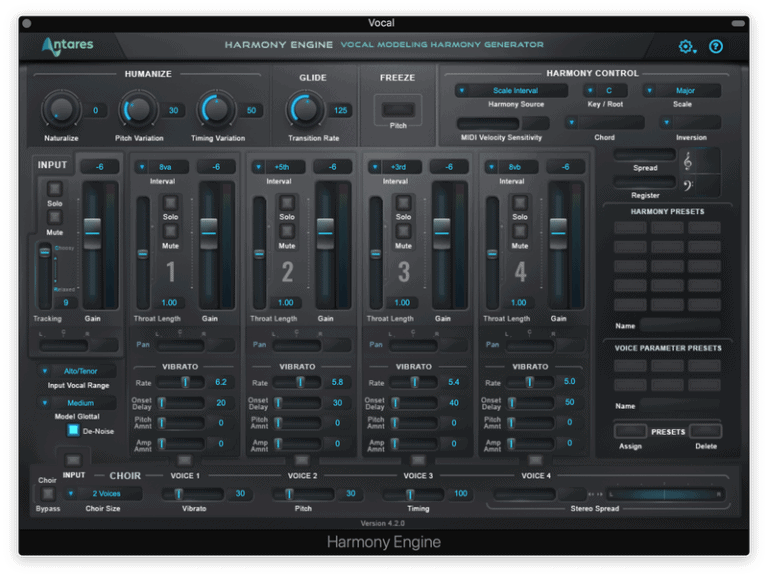This screenshot has height=577, width=768.
Task: Adjust the Register slider
Action: coord(645,182)
